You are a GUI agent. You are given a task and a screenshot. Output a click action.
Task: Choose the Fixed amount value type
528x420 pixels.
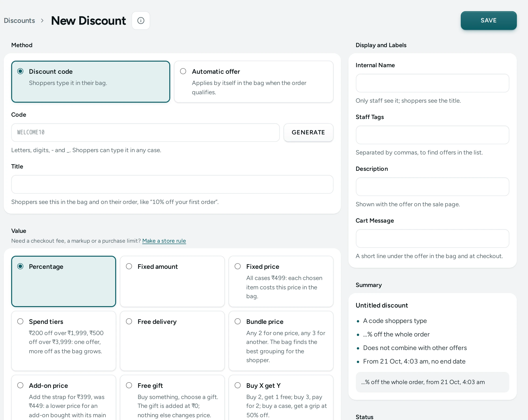coord(172,281)
